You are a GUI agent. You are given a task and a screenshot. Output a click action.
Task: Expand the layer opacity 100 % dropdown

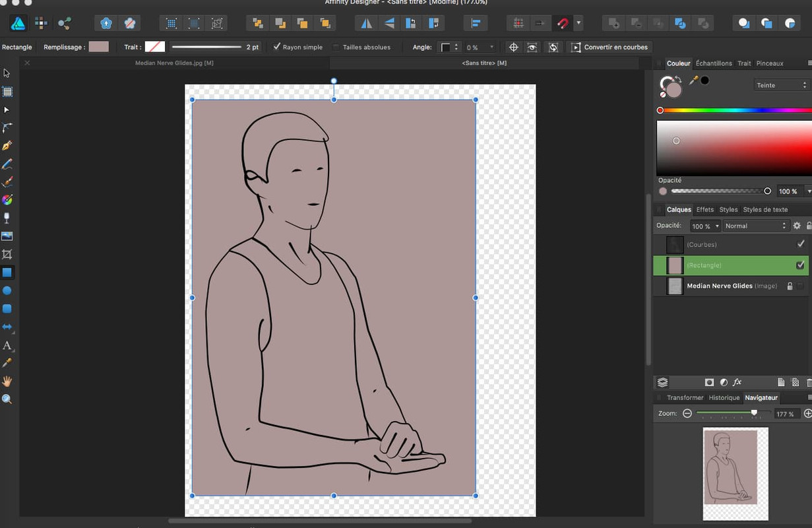tap(705, 226)
